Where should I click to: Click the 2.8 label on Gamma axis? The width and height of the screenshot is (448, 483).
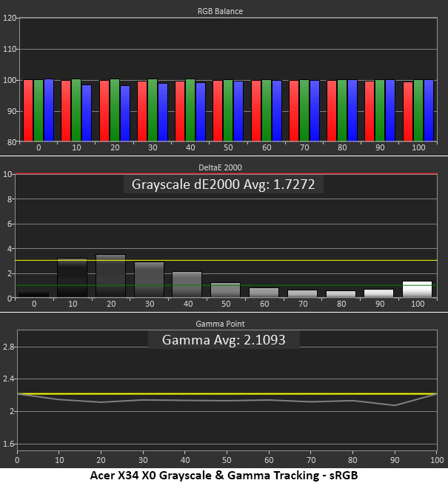[9, 347]
